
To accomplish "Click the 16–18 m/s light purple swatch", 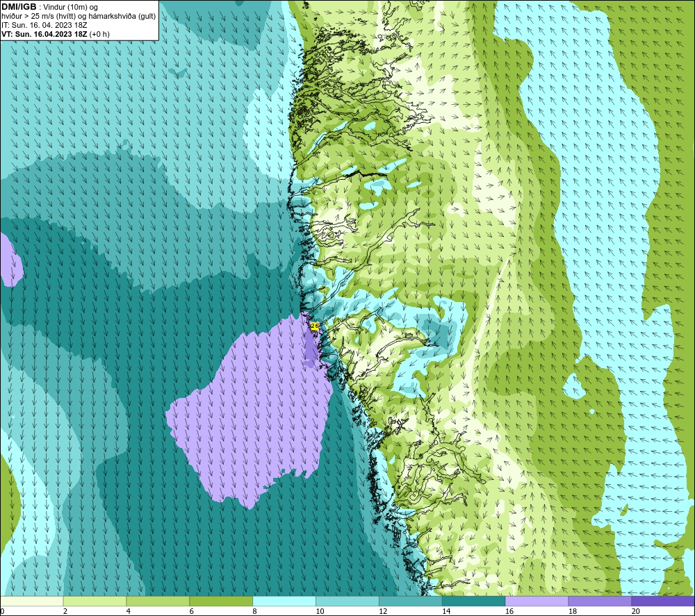I will tap(537, 601).
